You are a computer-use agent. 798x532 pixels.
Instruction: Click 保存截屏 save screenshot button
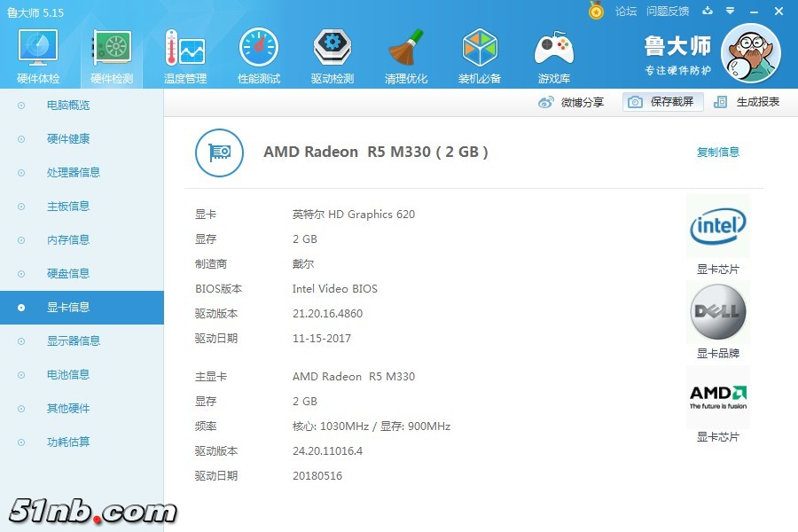[x=663, y=102]
